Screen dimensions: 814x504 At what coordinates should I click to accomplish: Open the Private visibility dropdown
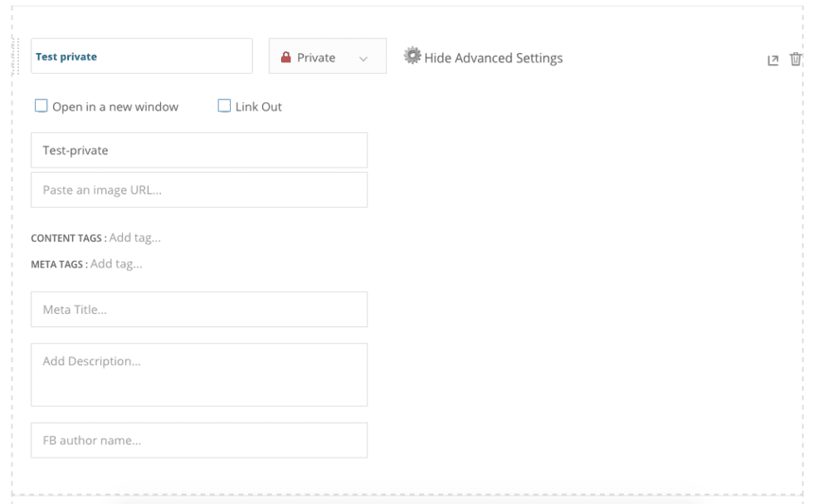click(327, 57)
